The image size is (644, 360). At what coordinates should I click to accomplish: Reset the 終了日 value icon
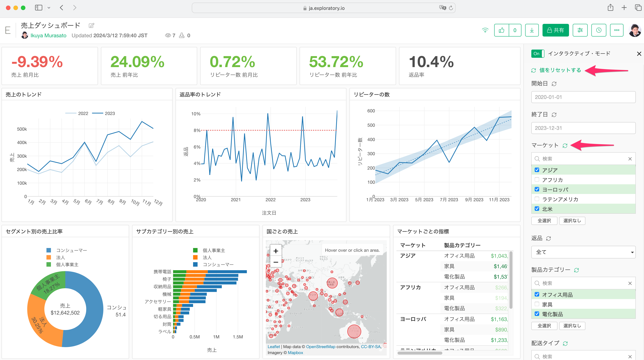pos(554,115)
